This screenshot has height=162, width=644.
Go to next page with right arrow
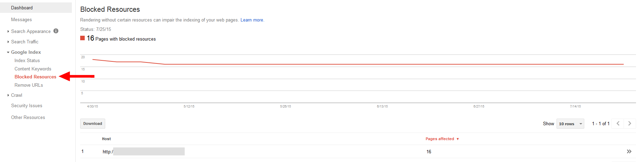coord(629,123)
